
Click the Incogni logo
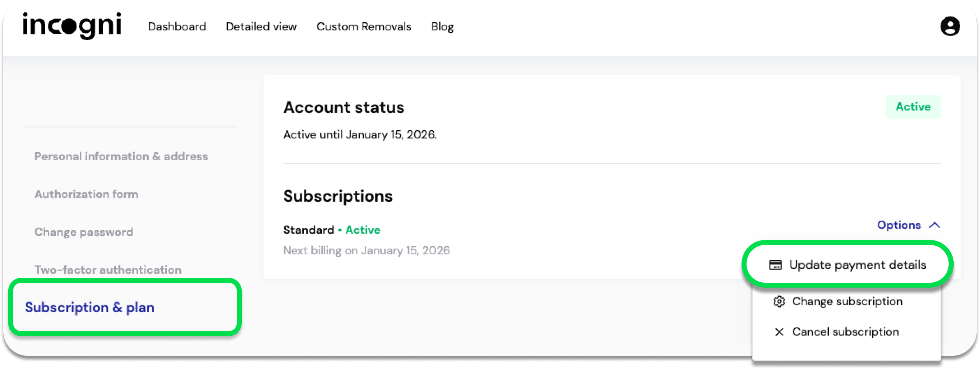(72, 26)
